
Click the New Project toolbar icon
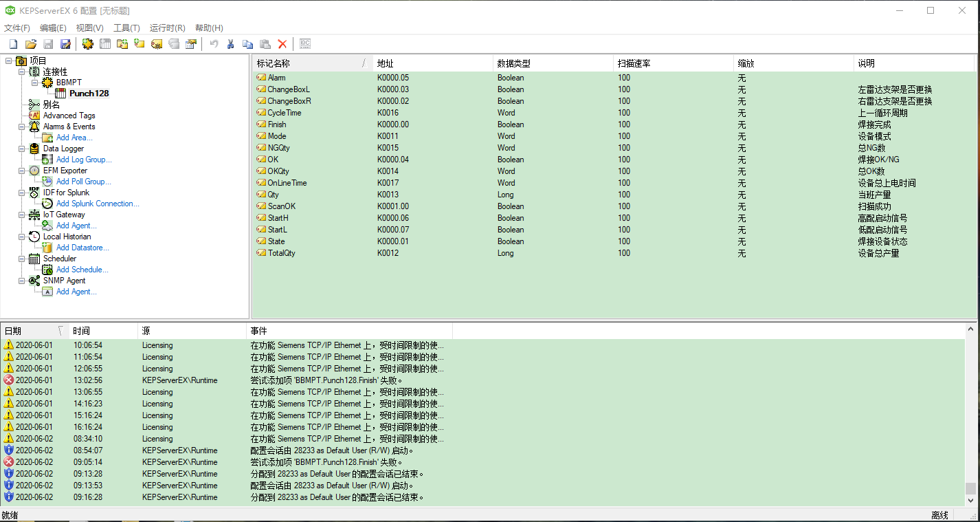tap(13, 44)
